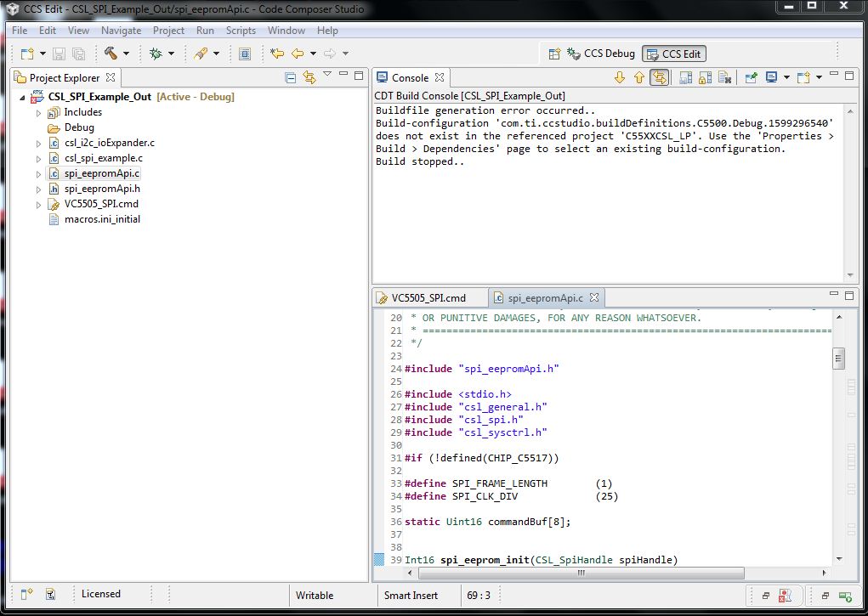The width and height of the screenshot is (868, 616).
Task: Expand the Includes tree node
Action: click(38, 111)
